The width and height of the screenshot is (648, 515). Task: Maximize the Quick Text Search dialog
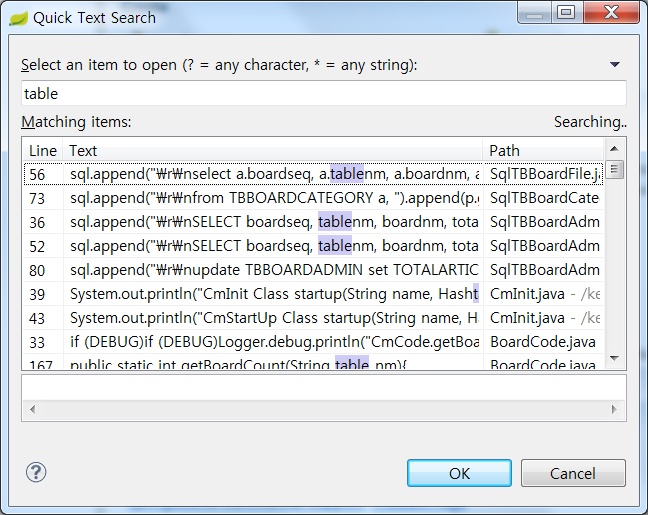click(567, 13)
